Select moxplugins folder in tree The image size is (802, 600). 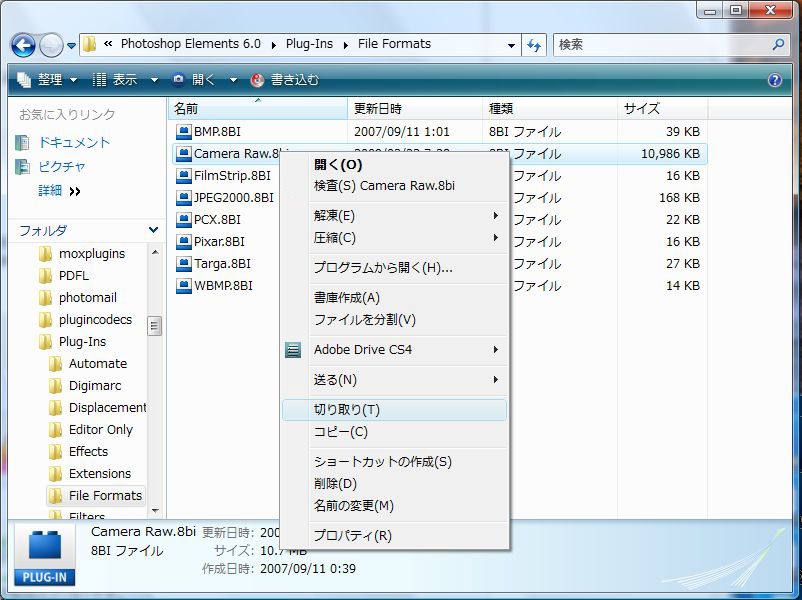83,254
